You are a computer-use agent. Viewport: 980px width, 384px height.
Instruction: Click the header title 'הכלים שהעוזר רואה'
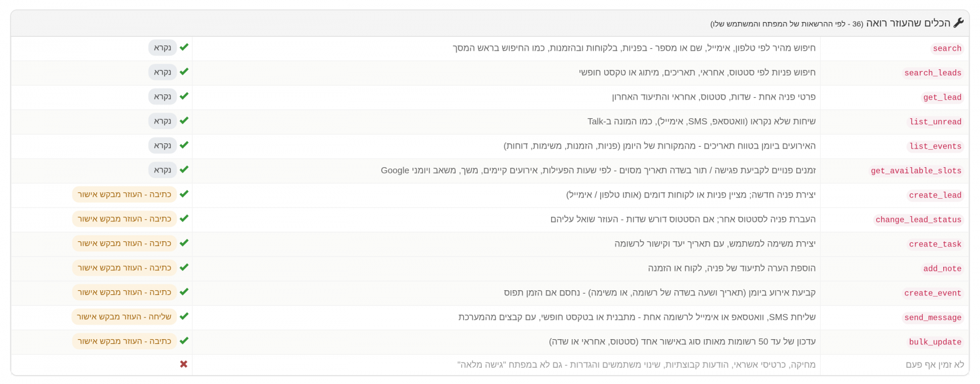[x=908, y=23]
